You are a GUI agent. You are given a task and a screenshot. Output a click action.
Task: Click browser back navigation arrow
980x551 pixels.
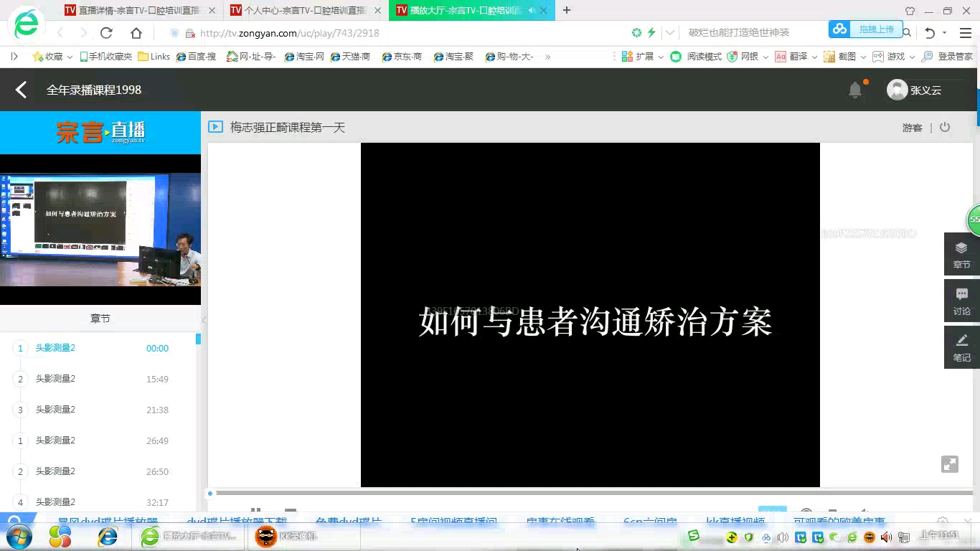click(x=60, y=33)
